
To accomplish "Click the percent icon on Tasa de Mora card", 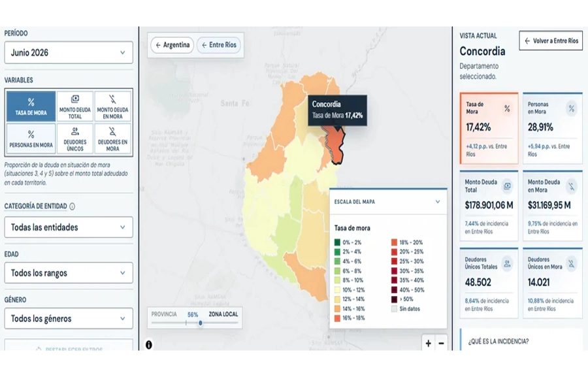I will [x=507, y=109].
